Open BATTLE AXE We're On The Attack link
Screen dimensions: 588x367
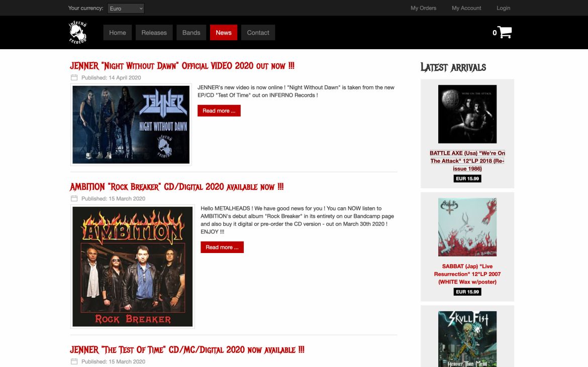tap(467, 161)
